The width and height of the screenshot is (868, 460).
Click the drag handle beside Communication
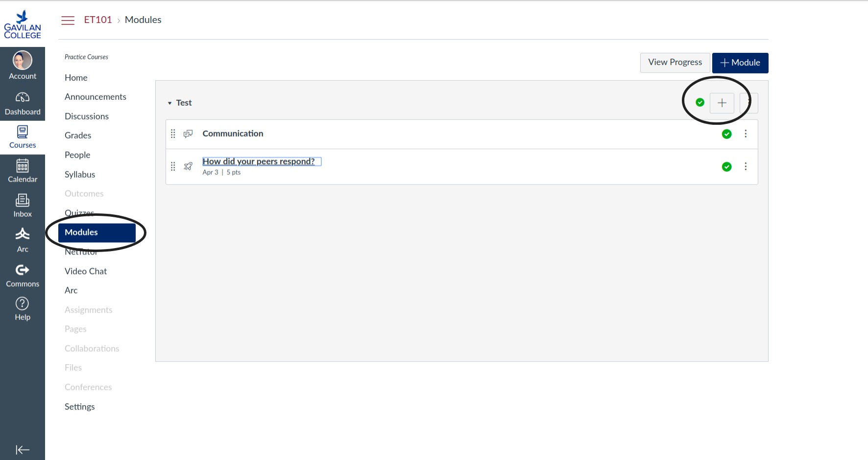tap(173, 134)
